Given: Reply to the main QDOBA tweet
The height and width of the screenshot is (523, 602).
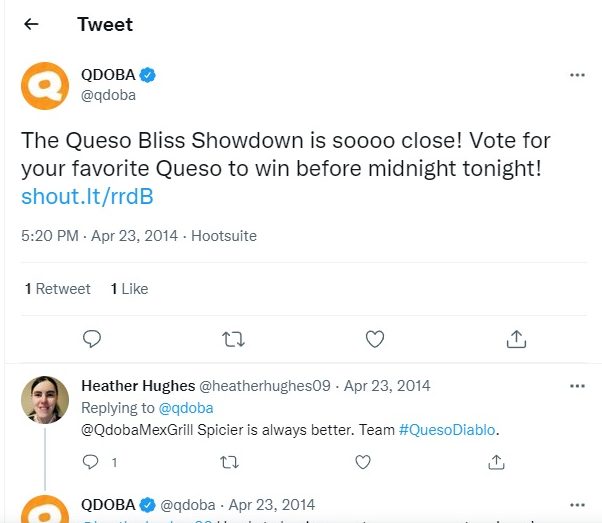Looking at the screenshot, I should 92,339.
